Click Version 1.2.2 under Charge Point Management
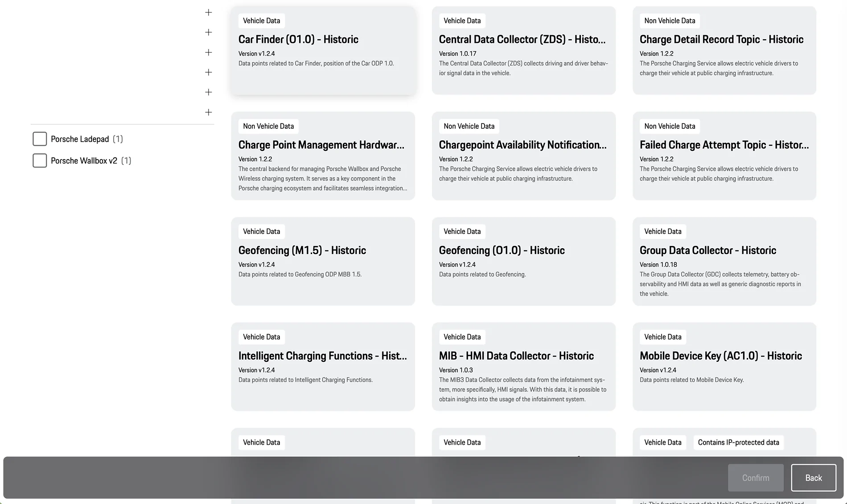 pyautogui.click(x=255, y=159)
